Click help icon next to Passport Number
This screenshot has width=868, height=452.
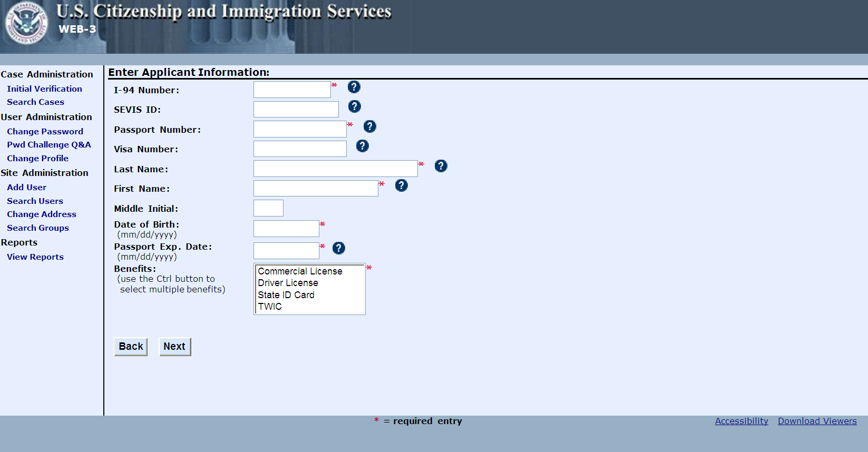(370, 126)
